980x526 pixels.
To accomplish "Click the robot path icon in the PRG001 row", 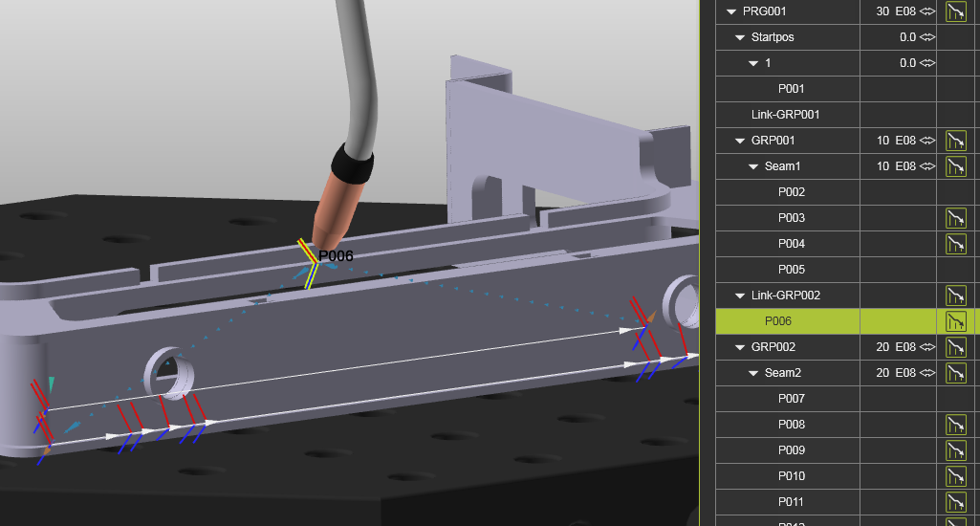I will [955, 11].
